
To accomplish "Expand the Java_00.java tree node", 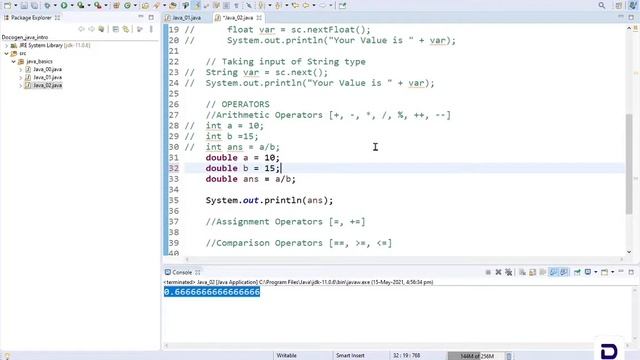I will 20,69.
